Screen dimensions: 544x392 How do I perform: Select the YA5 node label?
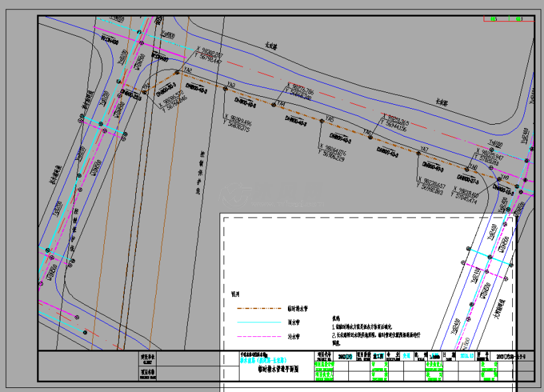point(330,119)
